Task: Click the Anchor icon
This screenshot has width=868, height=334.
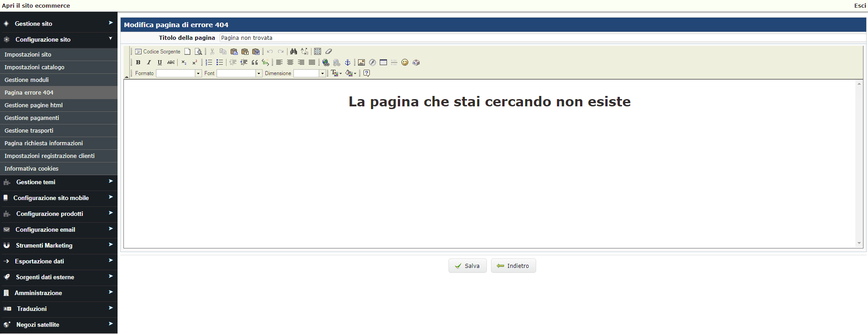Action: click(x=348, y=62)
